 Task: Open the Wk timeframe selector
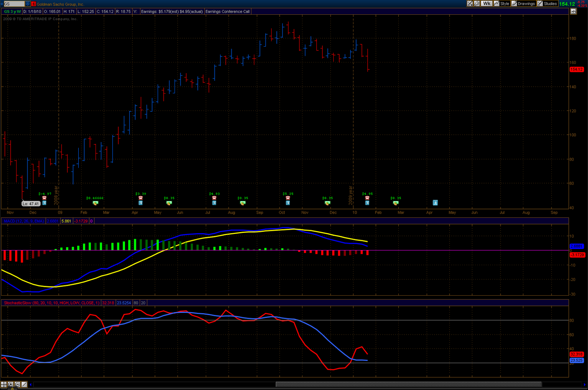coord(487,4)
